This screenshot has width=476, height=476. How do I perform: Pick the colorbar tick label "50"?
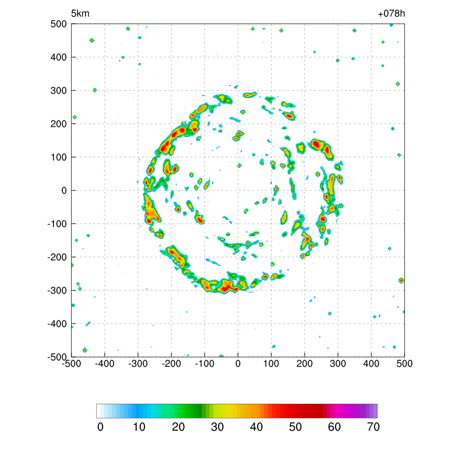[x=295, y=427]
